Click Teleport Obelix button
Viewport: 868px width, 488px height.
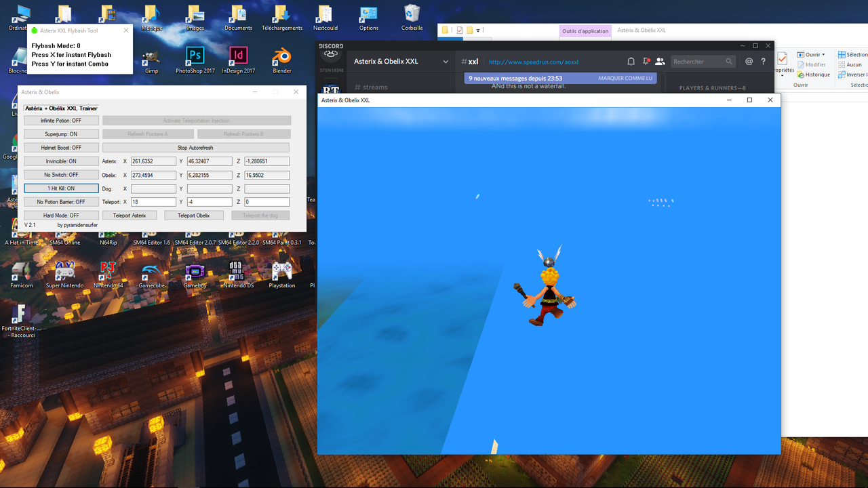click(194, 216)
